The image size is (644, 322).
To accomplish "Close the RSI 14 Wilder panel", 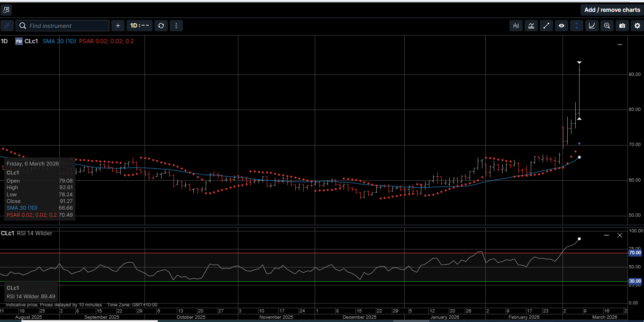I will [619, 235].
